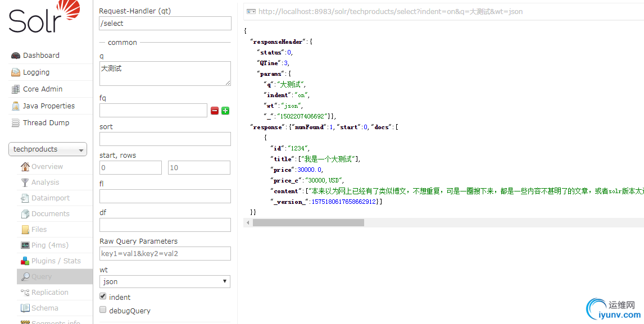Screen dimensions: 644x324
Task: Focus the df default field input
Action: [165, 225]
